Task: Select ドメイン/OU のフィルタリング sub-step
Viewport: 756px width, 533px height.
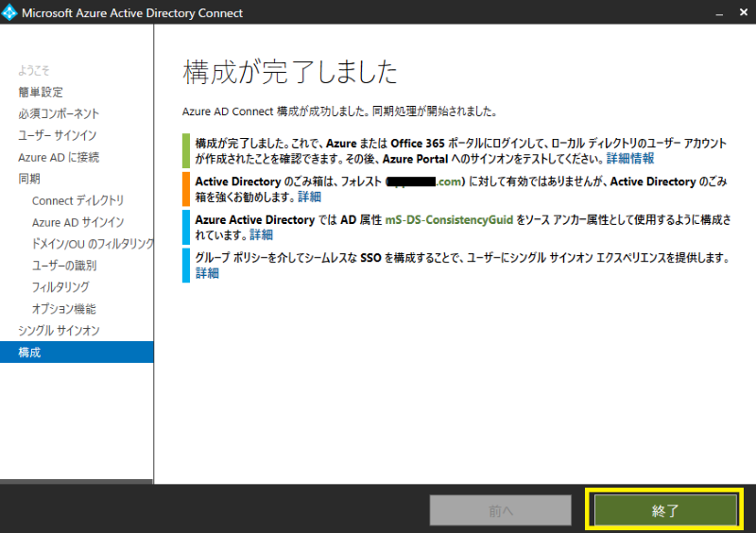Action: point(93,244)
